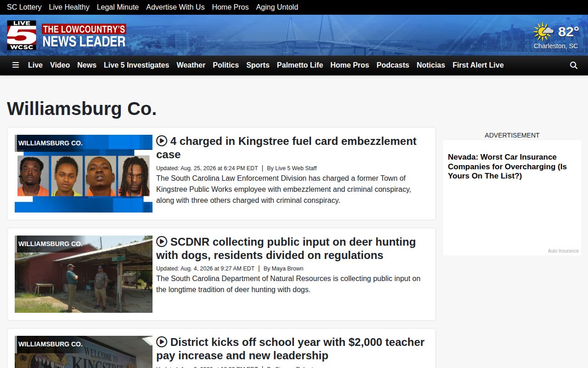Open the Nevada car insurance advertisement
588x368 pixels.
tap(507, 167)
